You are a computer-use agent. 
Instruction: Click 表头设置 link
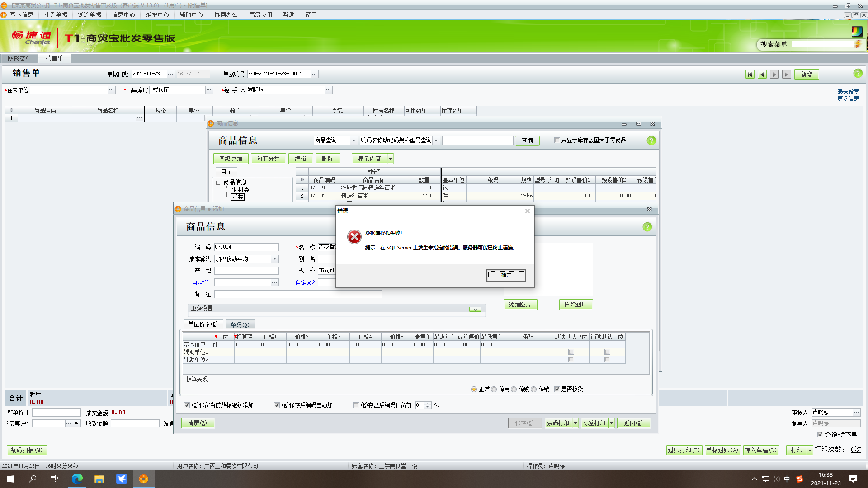click(x=848, y=91)
